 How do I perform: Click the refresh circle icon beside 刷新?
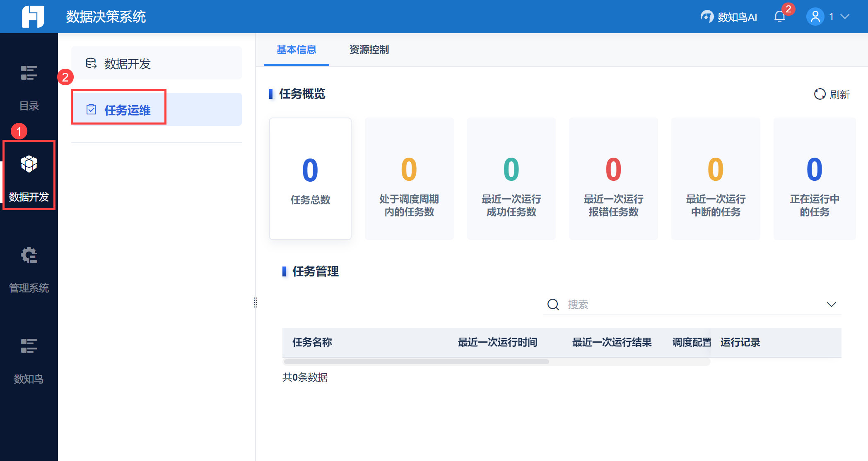click(x=820, y=94)
